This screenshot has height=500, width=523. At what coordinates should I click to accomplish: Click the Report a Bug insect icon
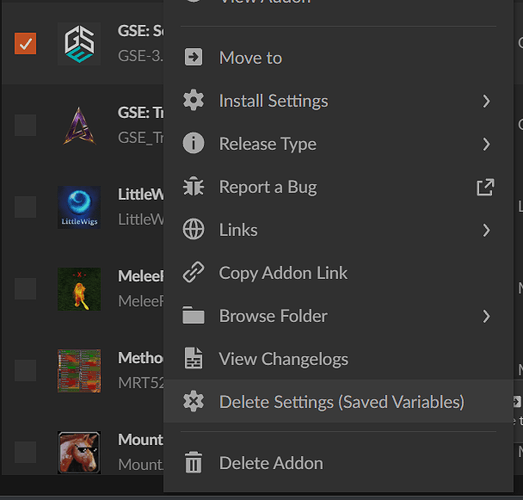[193, 186]
